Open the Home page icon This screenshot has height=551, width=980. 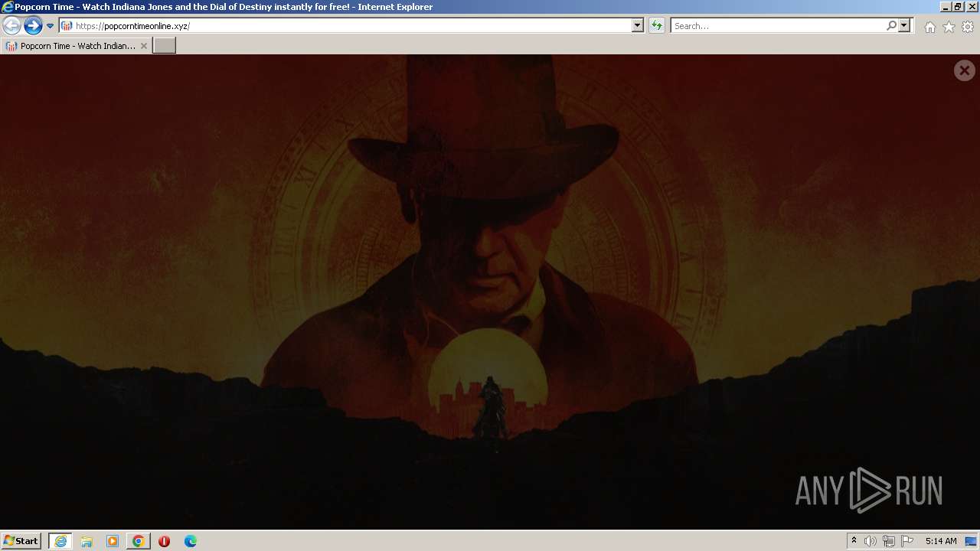pos(929,27)
